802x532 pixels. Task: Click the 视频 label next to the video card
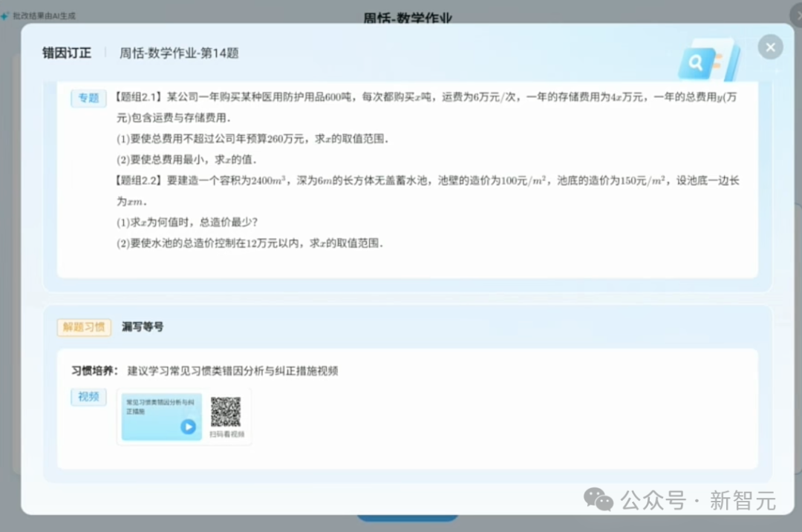click(88, 397)
